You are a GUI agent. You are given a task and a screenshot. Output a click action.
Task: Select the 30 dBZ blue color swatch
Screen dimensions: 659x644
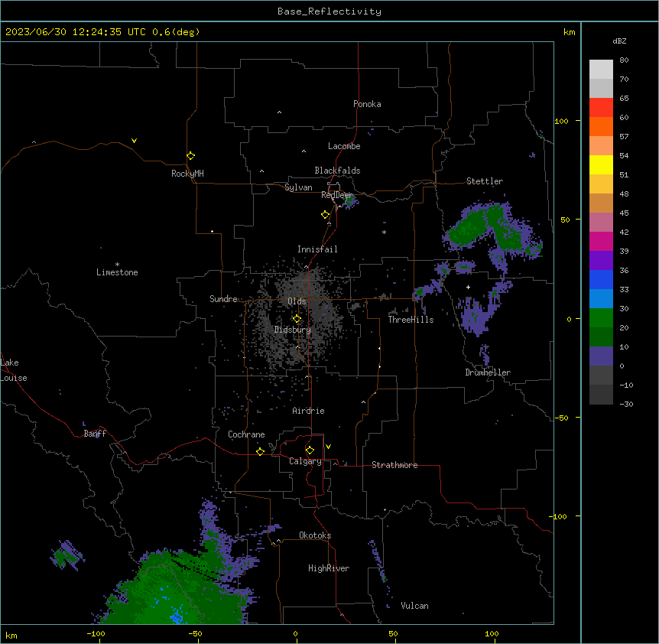[601, 298]
